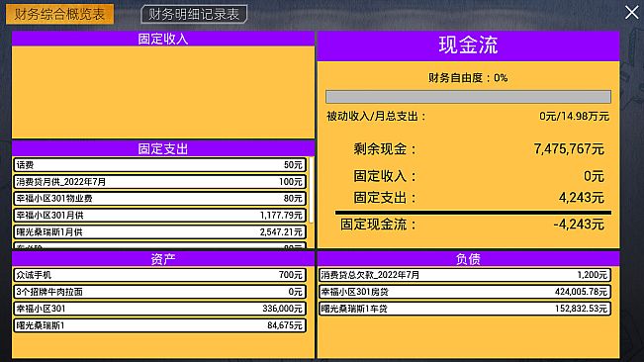The image size is (644, 362).
Task: Click the 固定支出 panel header
Action: pyautogui.click(x=163, y=148)
